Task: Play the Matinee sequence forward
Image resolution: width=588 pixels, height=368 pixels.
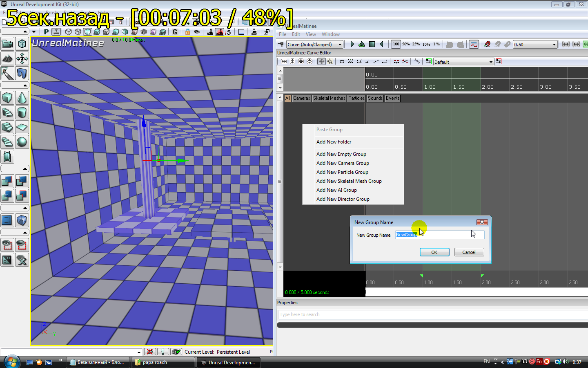Action: [352, 44]
